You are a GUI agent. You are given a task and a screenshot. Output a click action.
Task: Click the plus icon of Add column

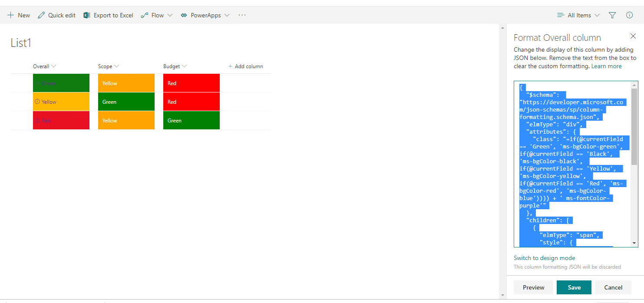click(x=230, y=66)
